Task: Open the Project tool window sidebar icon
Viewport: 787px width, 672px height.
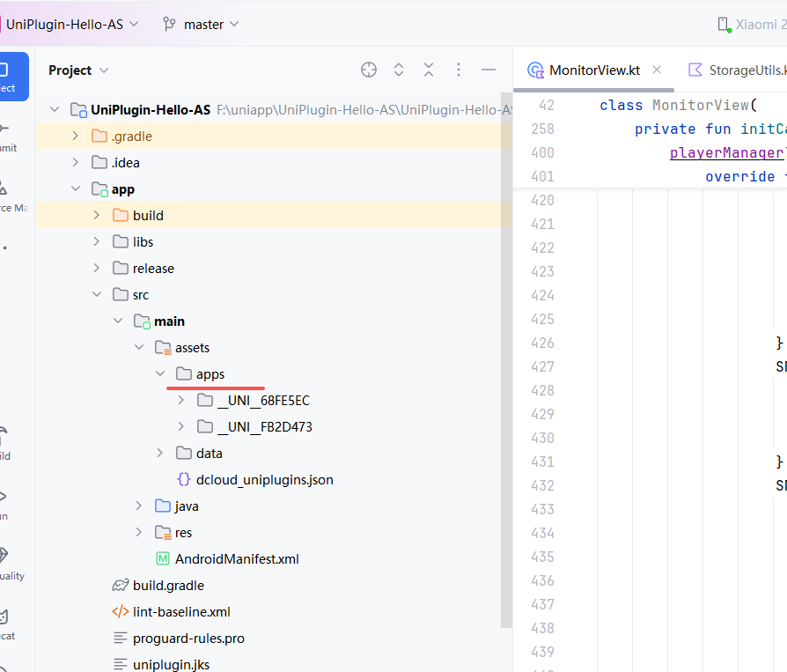Action: pyautogui.click(x=9, y=76)
